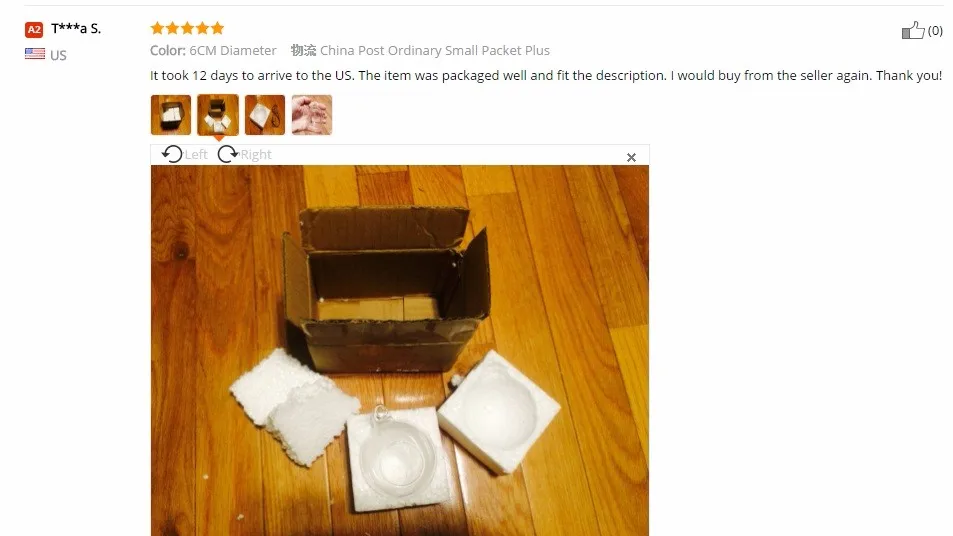Like the review with thumbs-up icon
Viewport: 953px width, 536px height.
pyautogui.click(x=913, y=30)
